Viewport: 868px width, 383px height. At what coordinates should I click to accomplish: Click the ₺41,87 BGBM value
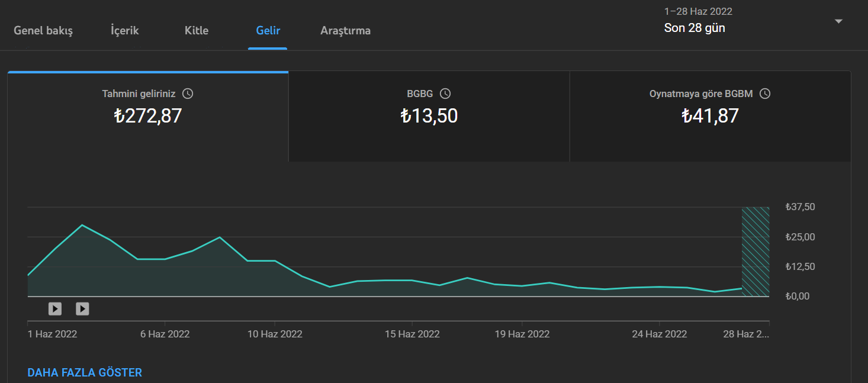711,115
